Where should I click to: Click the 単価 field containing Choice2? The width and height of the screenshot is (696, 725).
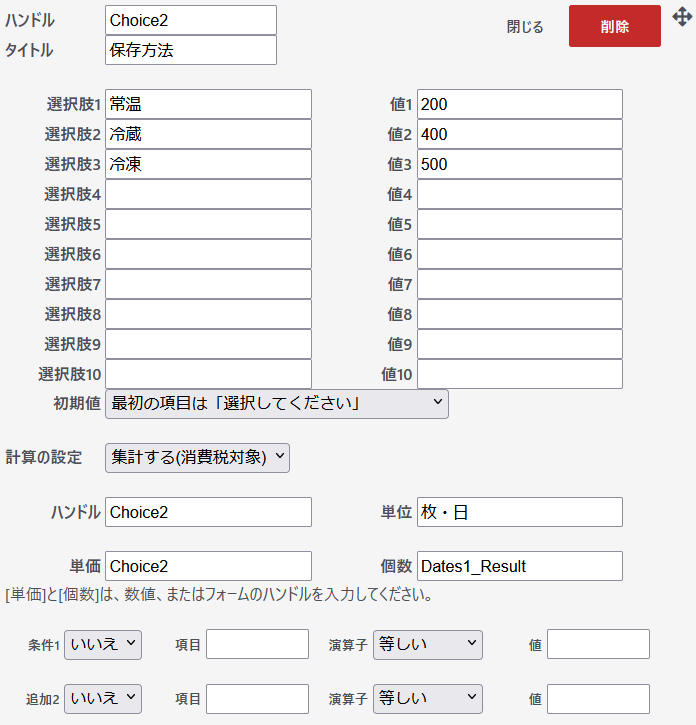[x=209, y=566]
